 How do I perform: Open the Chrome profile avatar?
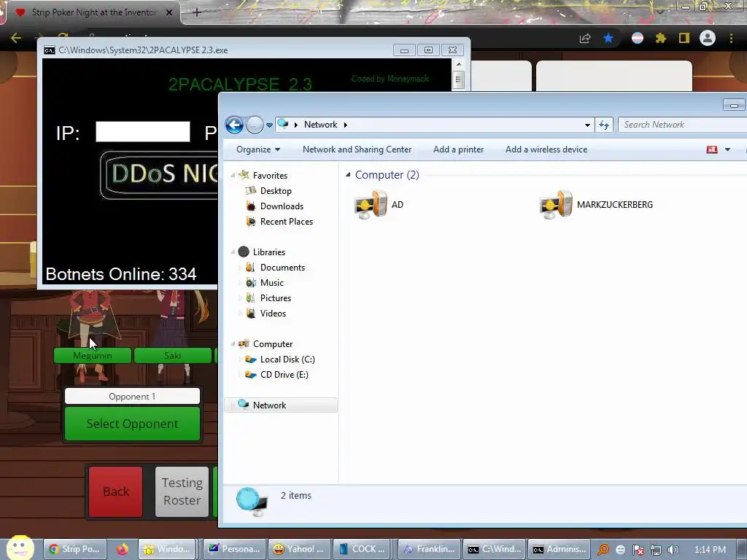708,38
